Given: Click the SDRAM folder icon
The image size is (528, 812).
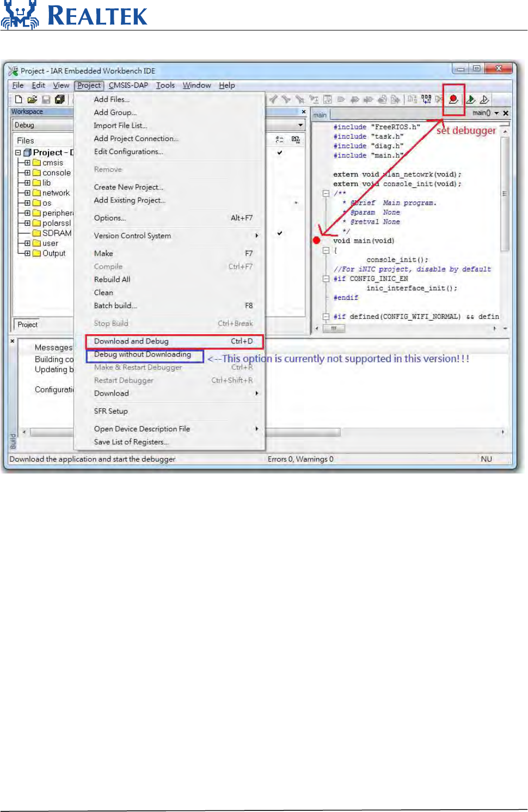Looking at the screenshot, I should 37,233.
